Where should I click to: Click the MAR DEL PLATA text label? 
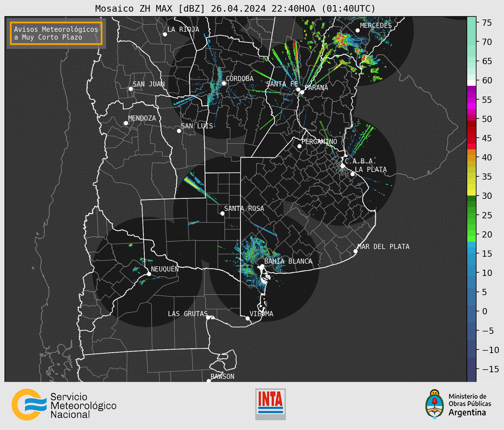[x=384, y=247]
